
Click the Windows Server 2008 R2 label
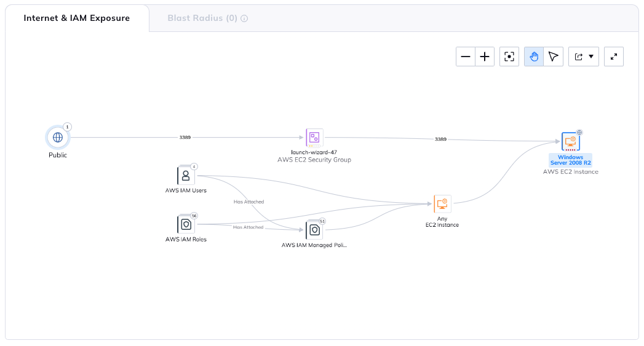tap(570, 160)
